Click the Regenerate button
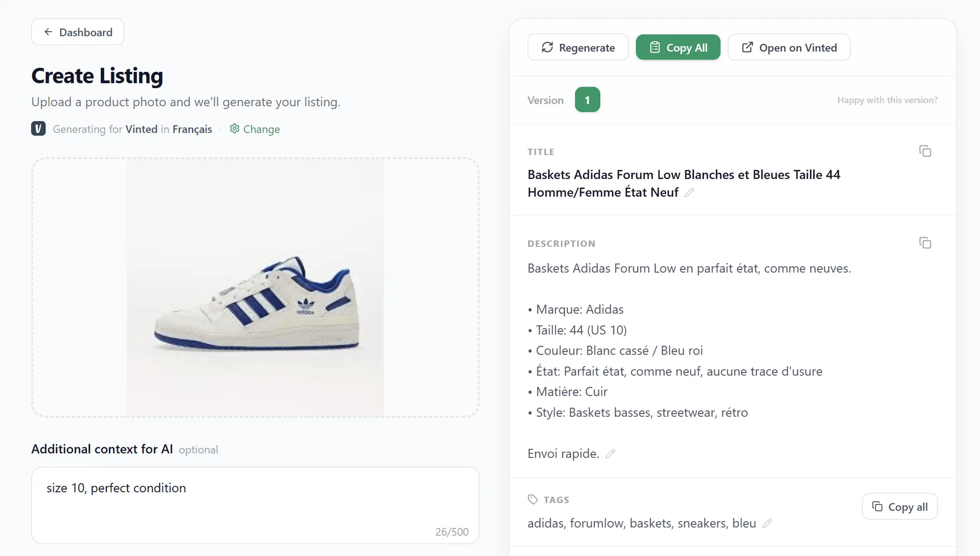This screenshot has height=556, width=980. (578, 47)
